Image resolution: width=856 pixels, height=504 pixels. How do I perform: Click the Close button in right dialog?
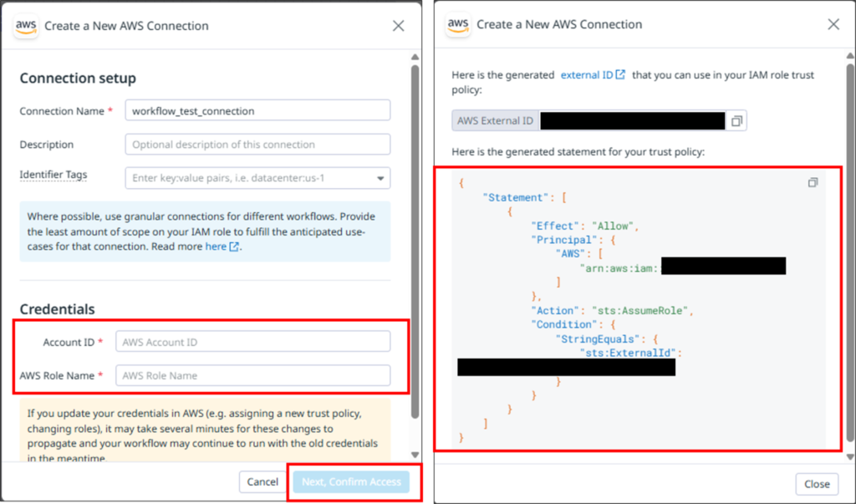[817, 484]
